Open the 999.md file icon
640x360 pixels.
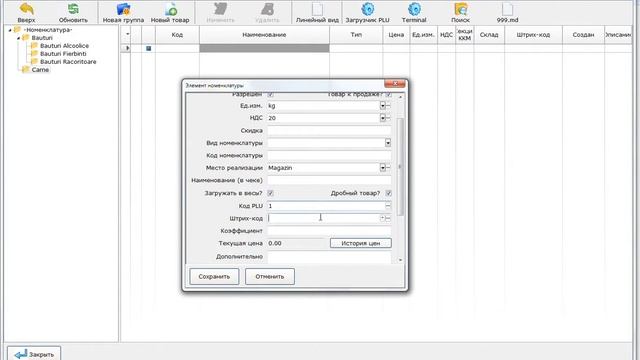pos(507,9)
